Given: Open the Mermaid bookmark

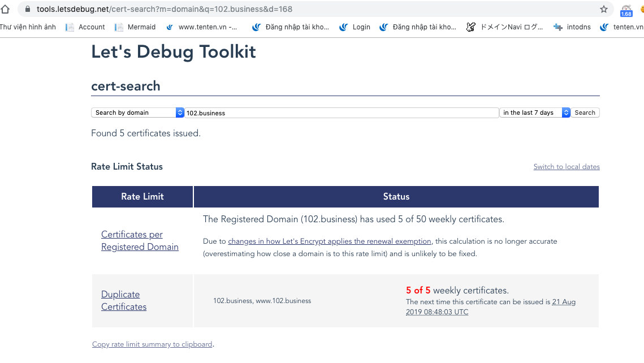Looking at the screenshot, I should pos(135,27).
